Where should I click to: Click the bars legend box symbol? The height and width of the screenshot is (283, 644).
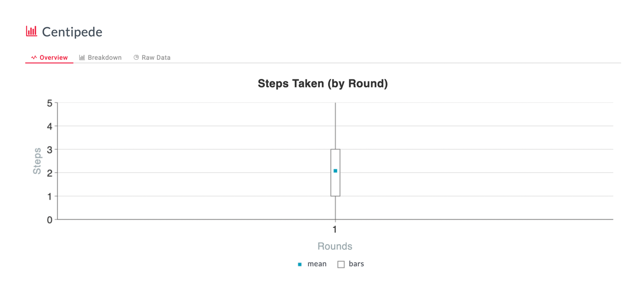[341, 264]
